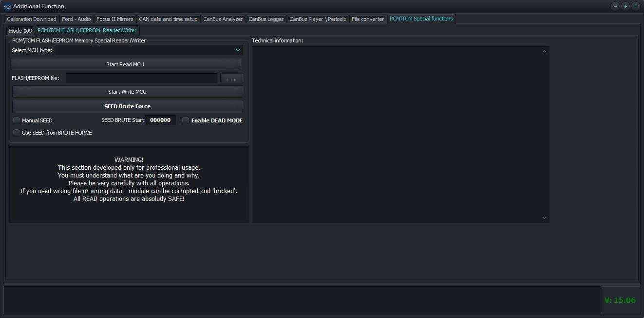Open the Select MCU type dropdown
Viewport: 644px width, 318px height.
[238, 50]
